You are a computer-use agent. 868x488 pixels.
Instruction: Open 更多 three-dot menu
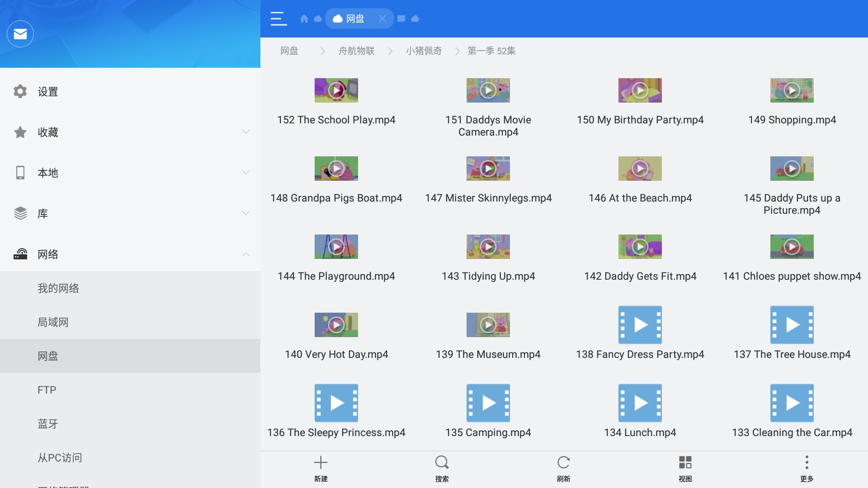[807, 463]
